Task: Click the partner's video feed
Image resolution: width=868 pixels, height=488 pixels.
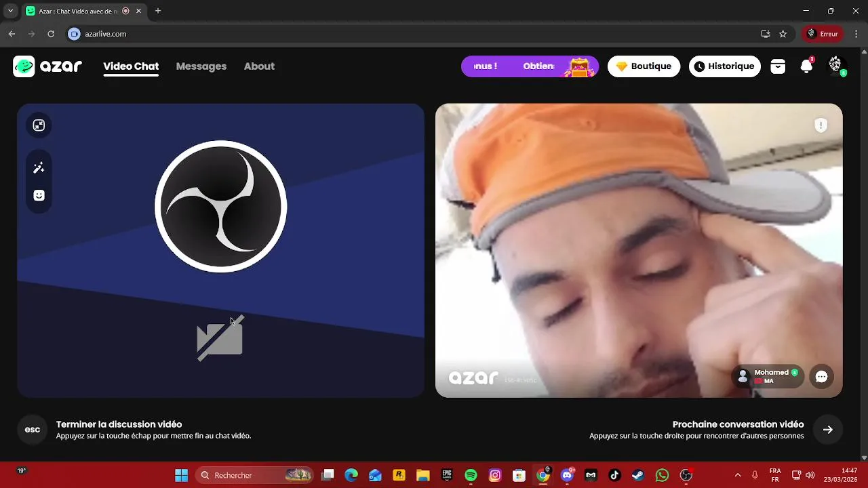Action: point(639,250)
